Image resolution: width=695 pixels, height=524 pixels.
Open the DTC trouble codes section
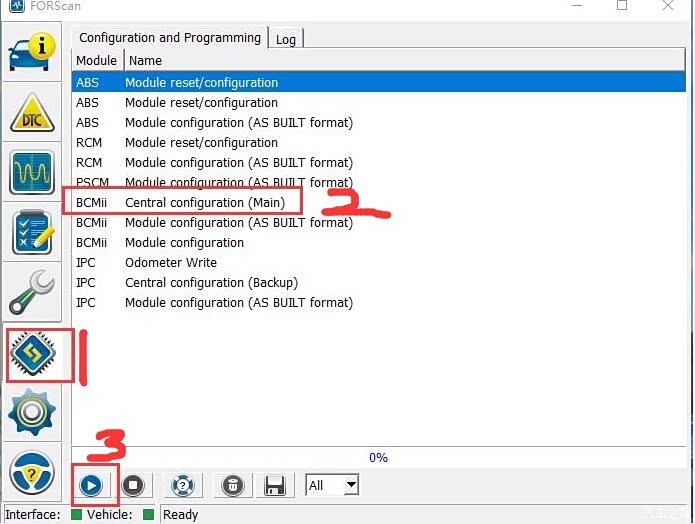(x=32, y=113)
